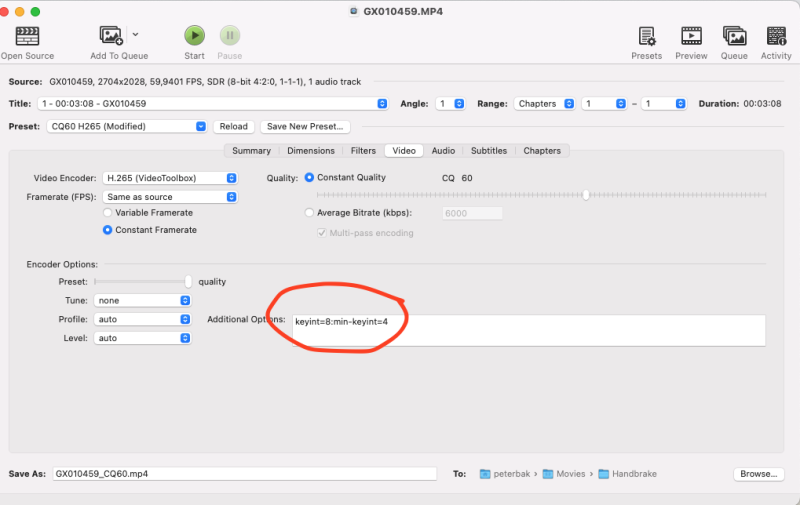Image resolution: width=800 pixels, height=505 pixels.
Task: Open the Level dropdown
Action: click(142, 338)
